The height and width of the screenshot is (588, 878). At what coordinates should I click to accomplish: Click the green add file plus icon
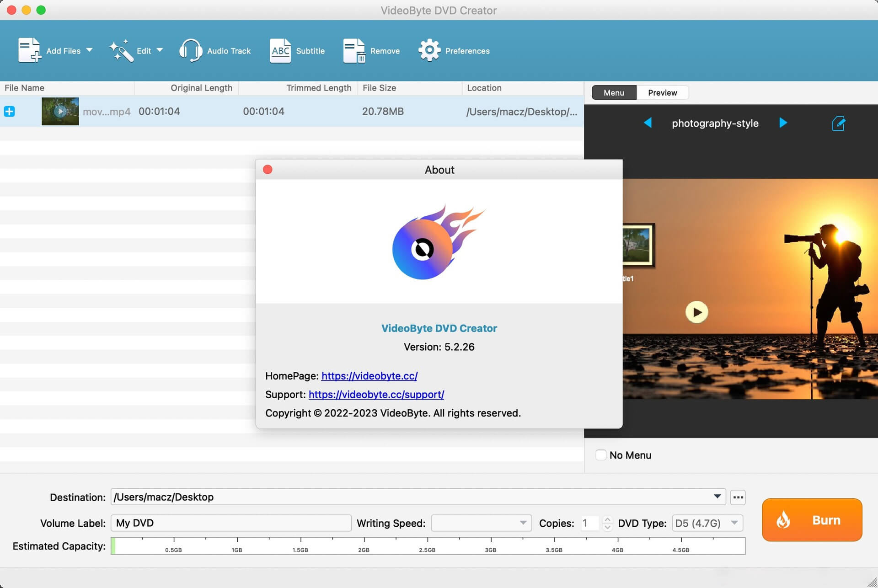(9, 111)
